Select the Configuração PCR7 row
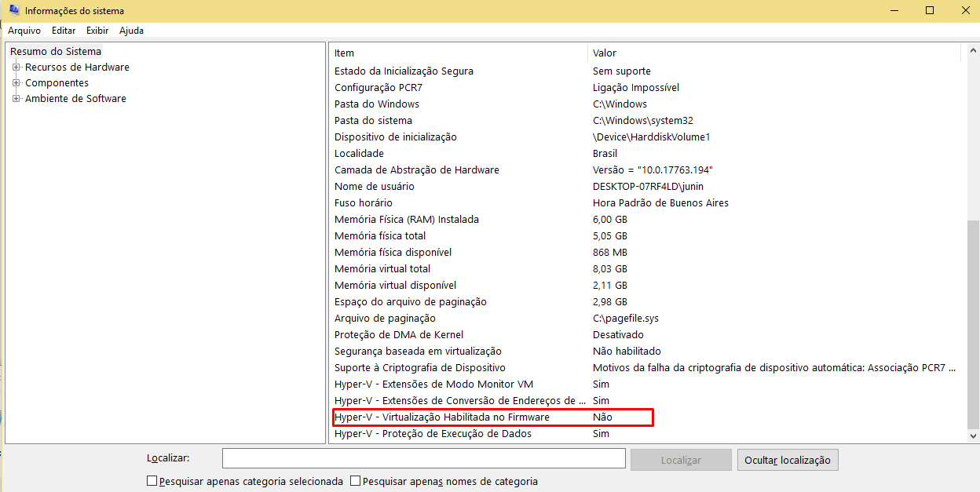Screen dimensions: 980x492 [x=645, y=88]
